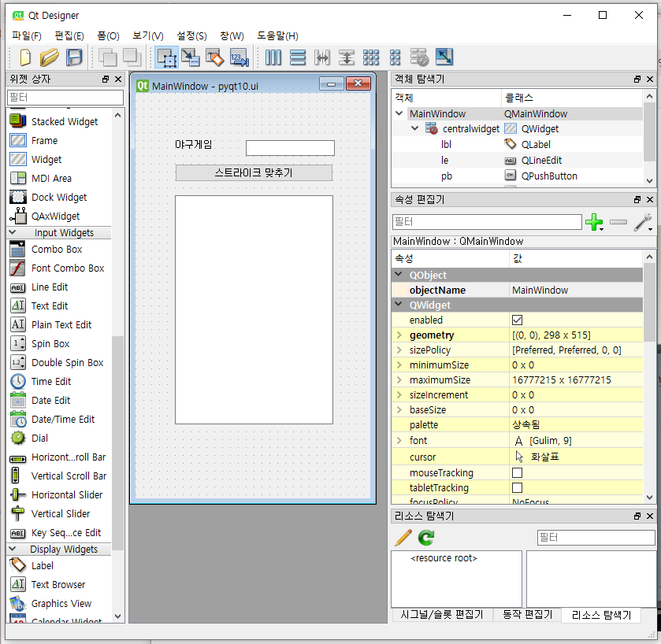Click the widget box scroll down arrow
This screenshot has width=661, height=644.
tap(117, 616)
